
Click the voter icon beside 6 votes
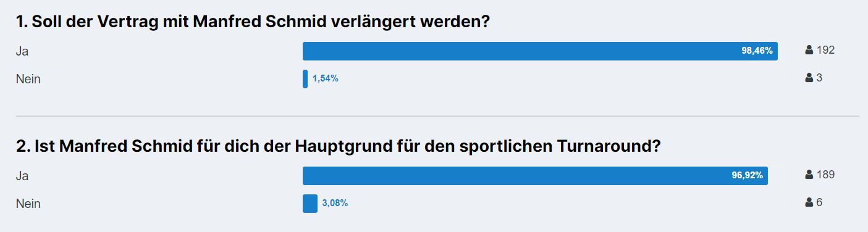click(809, 202)
